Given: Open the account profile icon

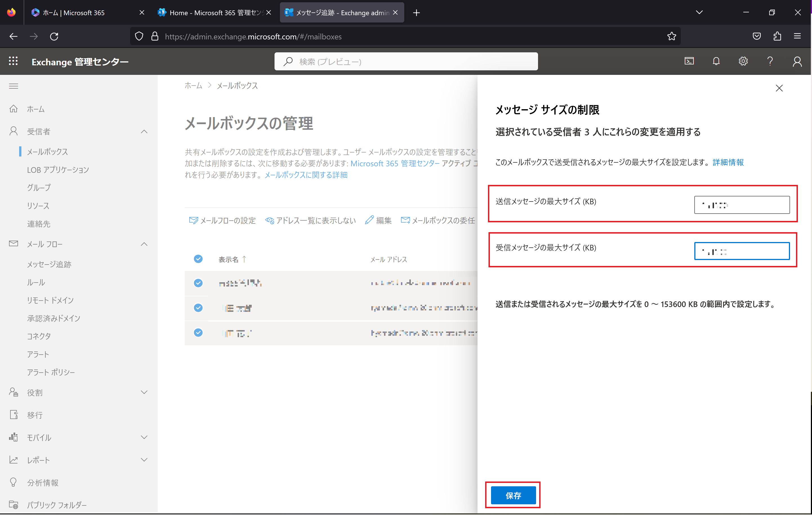Looking at the screenshot, I should point(797,61).
